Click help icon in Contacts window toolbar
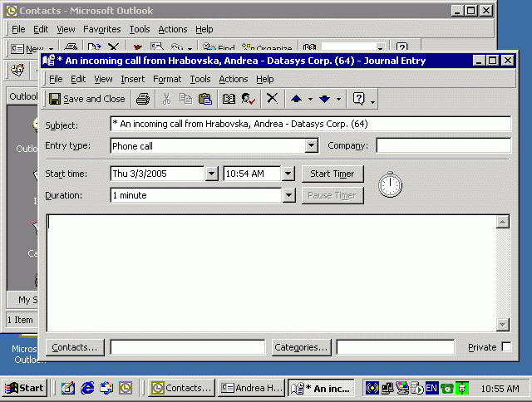Screen dimensions: 532x402 click(x=401, y=47)
